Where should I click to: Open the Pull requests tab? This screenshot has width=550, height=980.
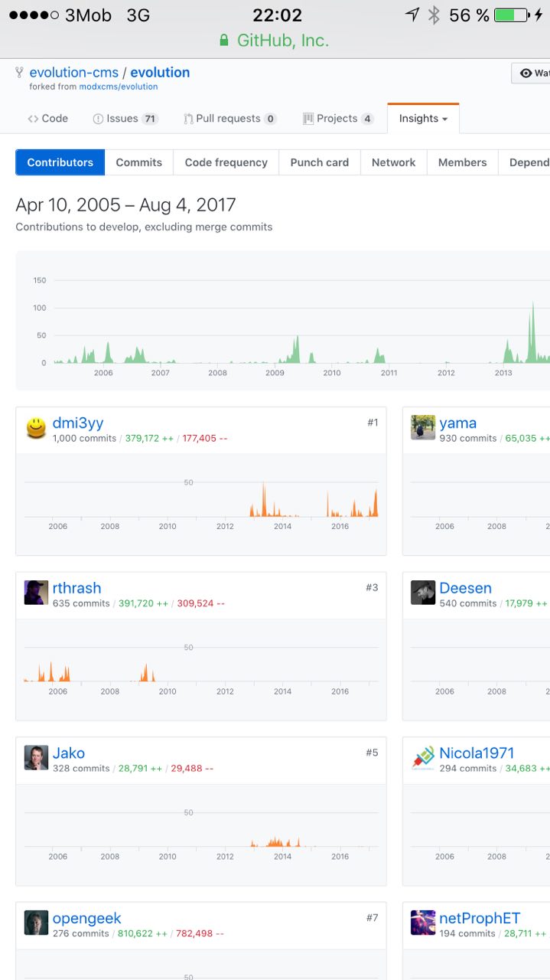(230, 119)
